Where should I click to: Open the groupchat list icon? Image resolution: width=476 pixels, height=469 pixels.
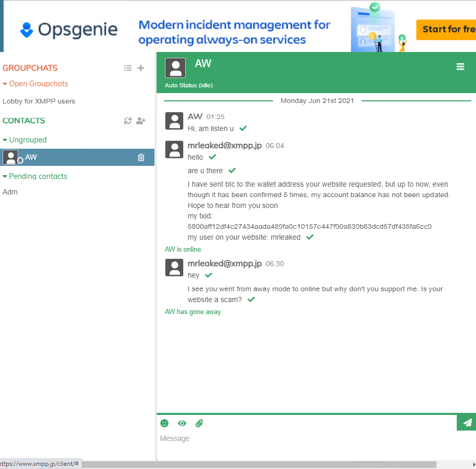coord(128,68)
